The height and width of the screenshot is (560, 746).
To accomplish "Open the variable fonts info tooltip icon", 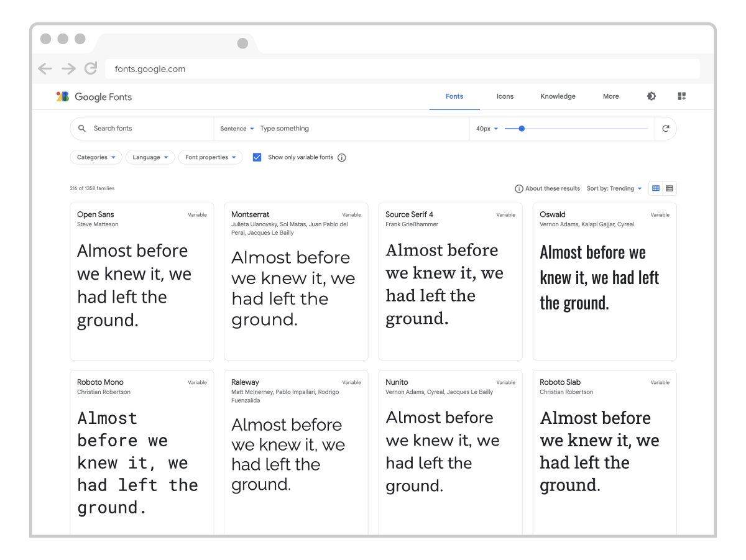I will click(341, 157).
